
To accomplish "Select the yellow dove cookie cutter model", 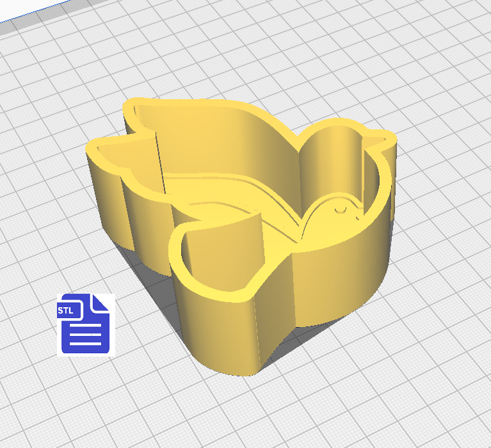I will click(241, 237).
